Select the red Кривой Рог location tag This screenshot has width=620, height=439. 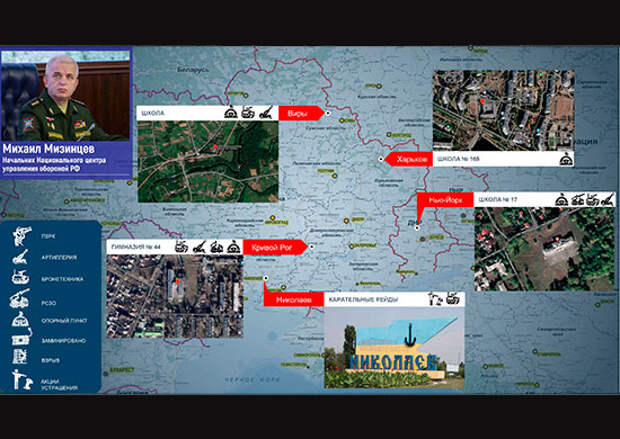tap(270, 247)
